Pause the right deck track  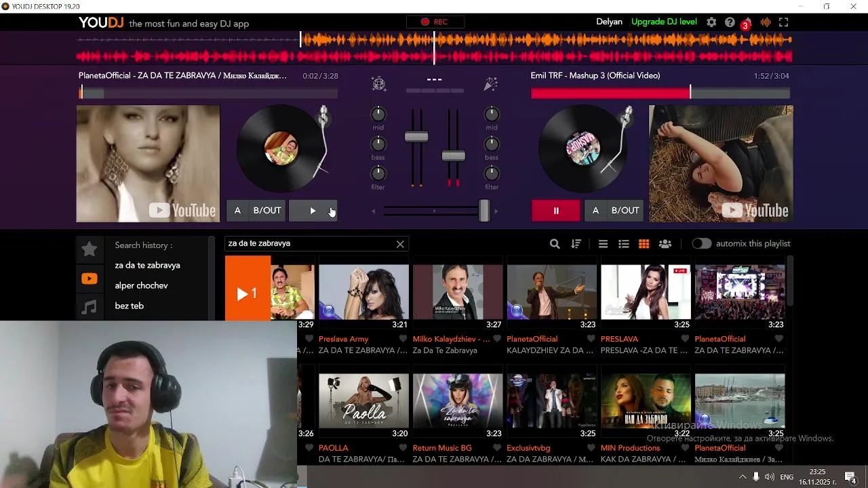(x=556, y=211)
